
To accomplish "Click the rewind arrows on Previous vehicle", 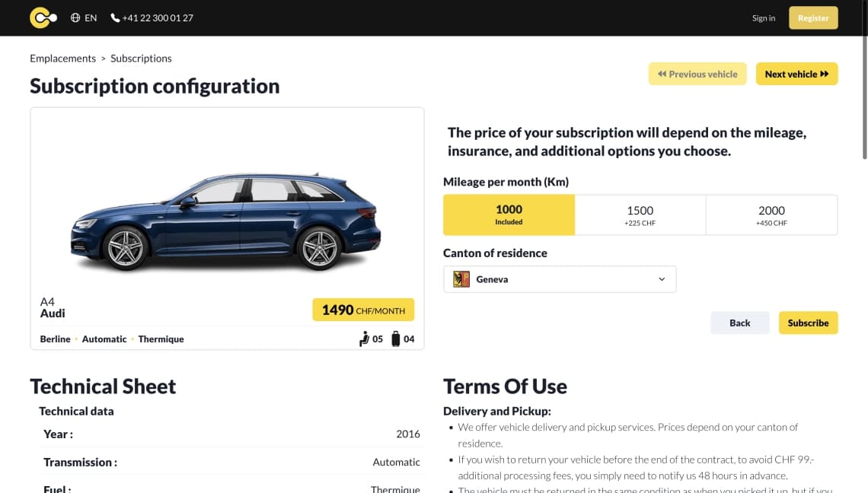I will pyautogui.click(x=662, y=74).
